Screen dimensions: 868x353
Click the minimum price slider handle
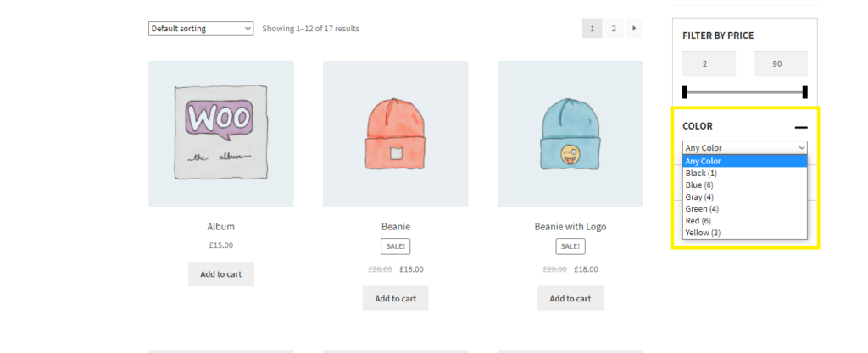pos(685,92)
